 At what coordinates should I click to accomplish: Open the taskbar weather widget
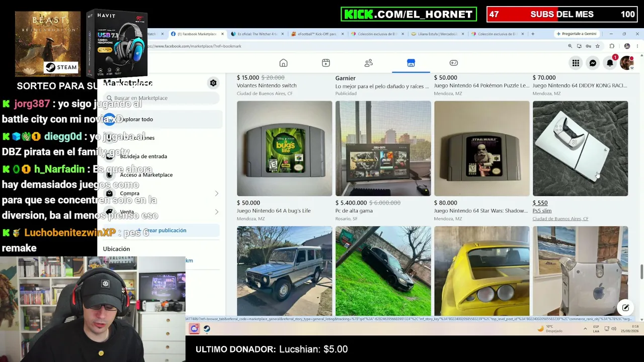[549, 329]
